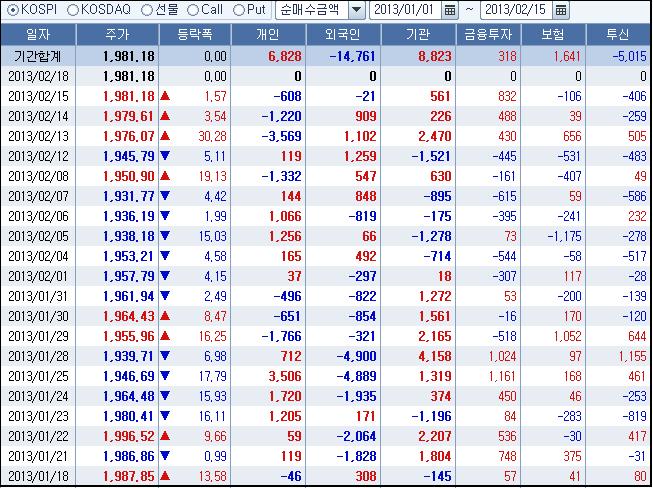Click the 외국인 value 1,259

click(360, 157)
